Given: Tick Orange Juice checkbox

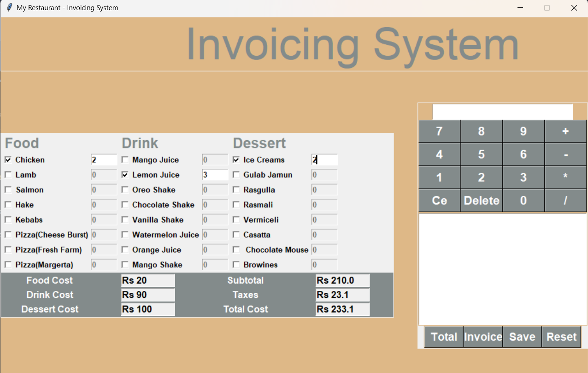Looking at the screenshot, I should click(x=125, y=250).
